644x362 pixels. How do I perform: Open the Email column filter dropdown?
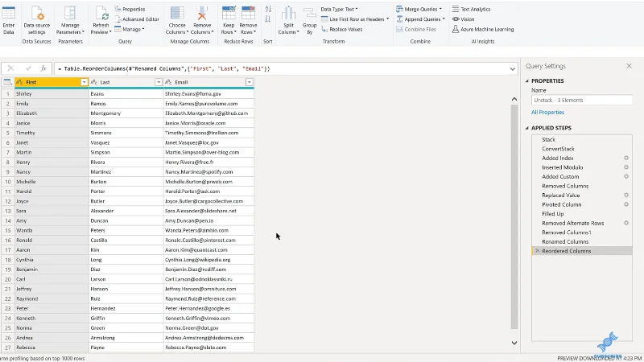click(249, 82)
